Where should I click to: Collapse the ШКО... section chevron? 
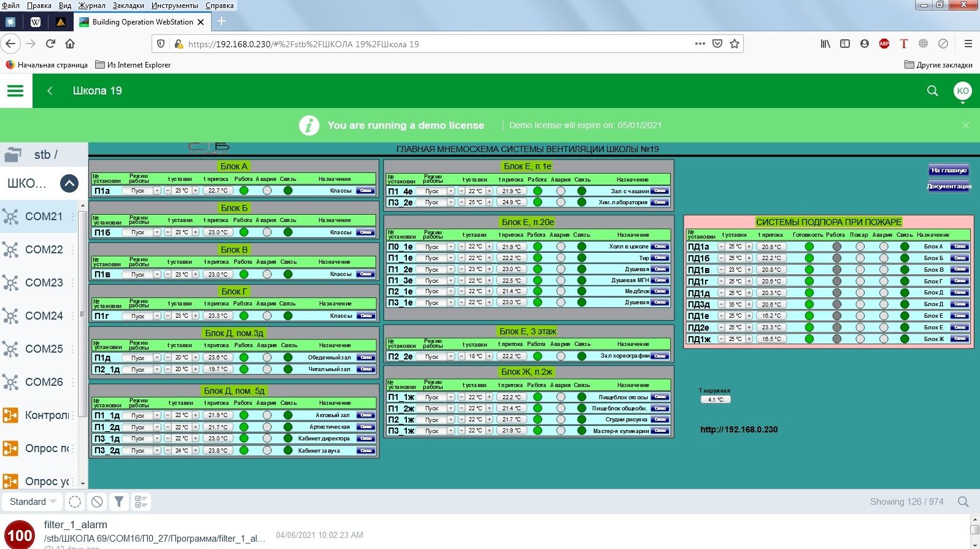tap(69, 183)
